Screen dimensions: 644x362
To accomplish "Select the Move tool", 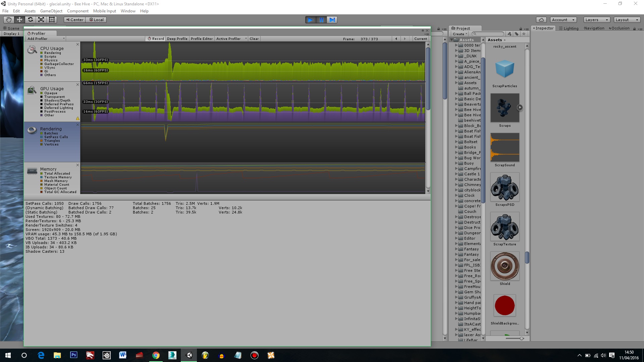I will (x=19, y=20).
